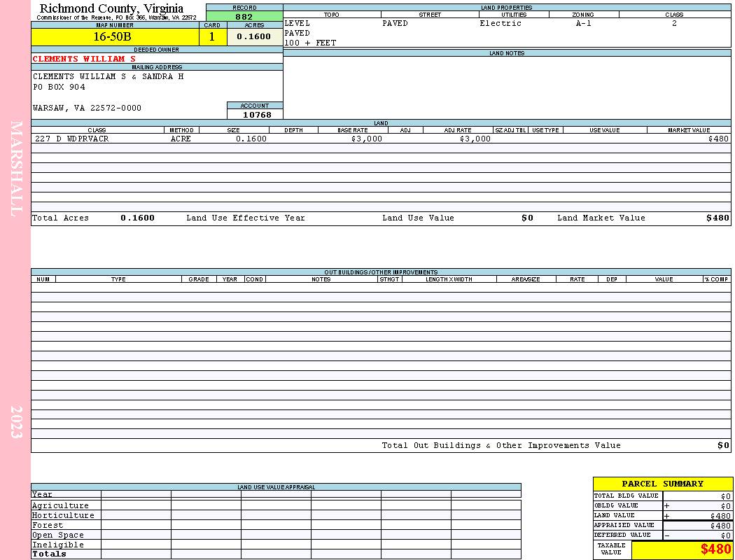
Task: Click the acres value 0.1600 at top
Action: click(253, 36)
